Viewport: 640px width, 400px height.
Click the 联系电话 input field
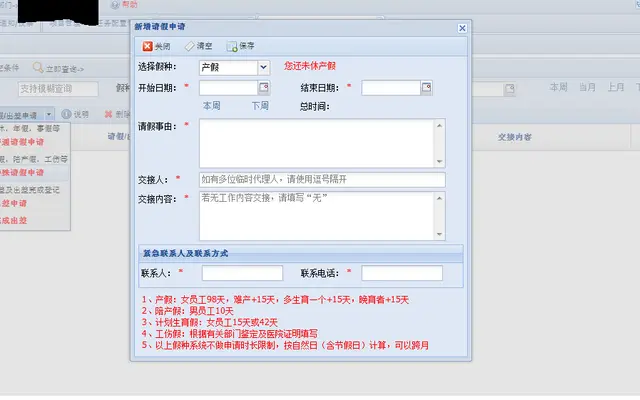coord(402,273)
